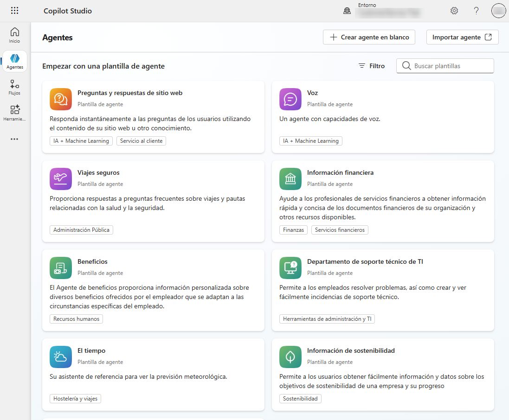The image size is (509, 420).
Task: Click the Agentes page heading
Action: pos(58,38)
